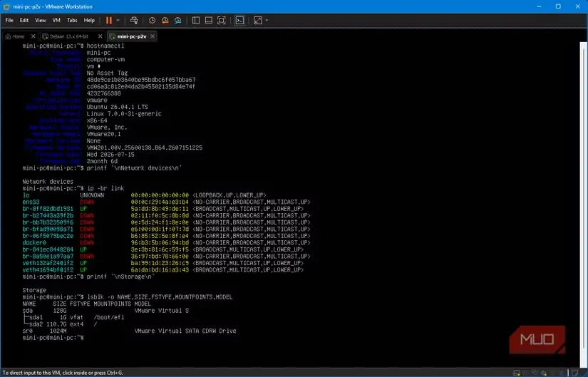Viewport: 588px width, 377px height.
Task: Click 'VMware Virtual SATA CDRW Drive' text
Action: 185,331
